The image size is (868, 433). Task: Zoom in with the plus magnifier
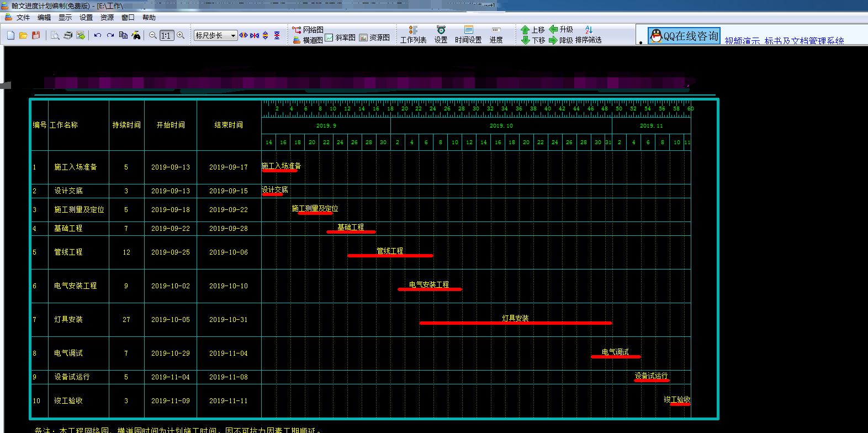(180, 35)
